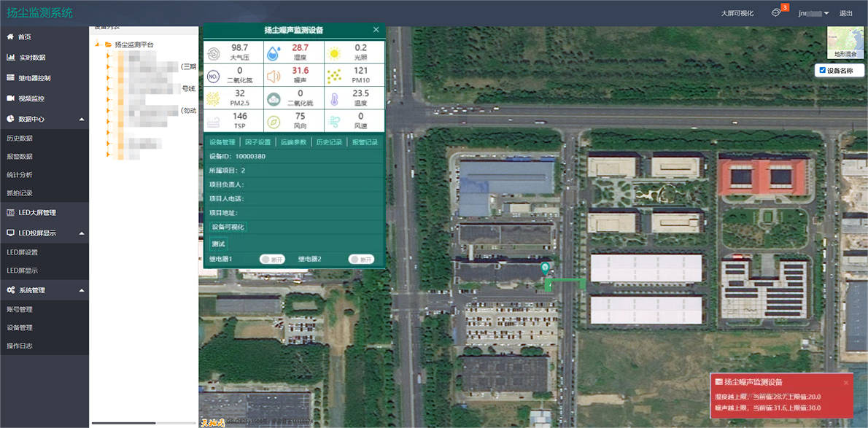Image resolution: width=868 pixels, height=428 pixels.
Task: Open the message notification icon with badge 3
Action: [776, 13]
